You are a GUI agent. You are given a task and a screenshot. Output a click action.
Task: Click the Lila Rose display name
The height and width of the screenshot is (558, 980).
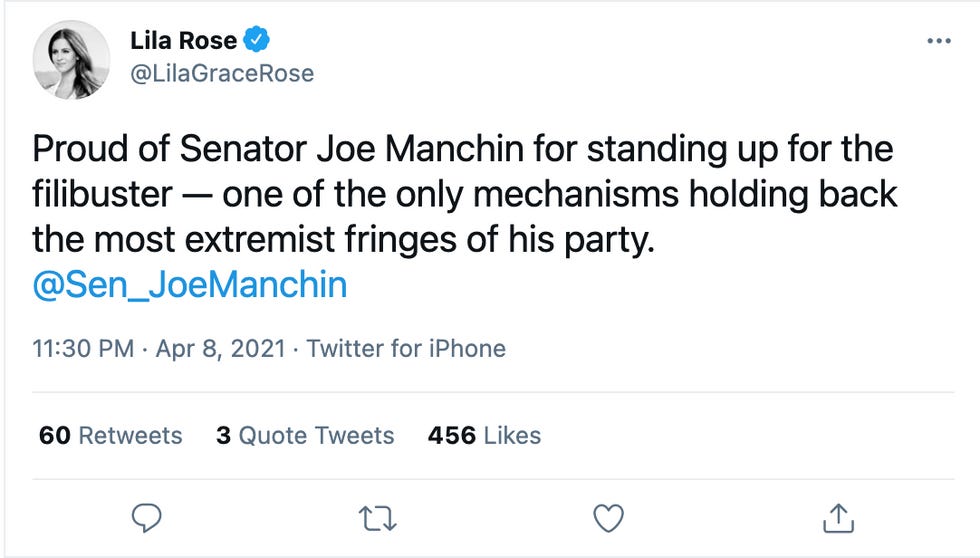(x=184, y=41)
